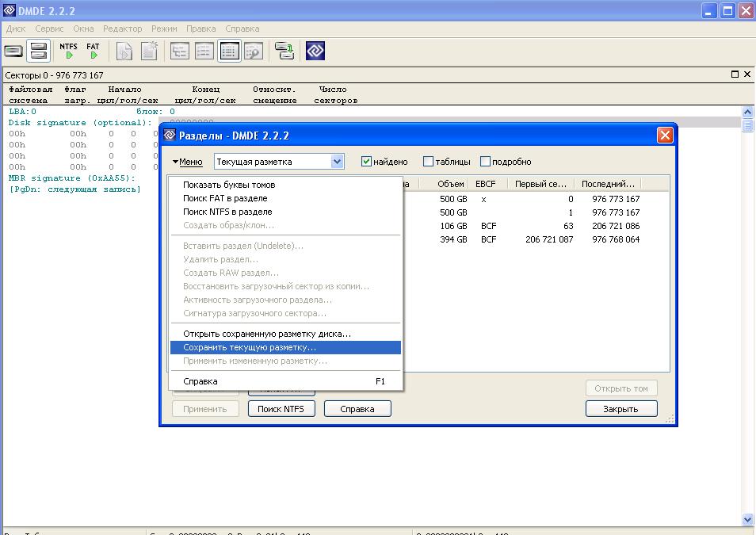
Task: Start FAT search from the toolbar
Action: click(93, 52)
